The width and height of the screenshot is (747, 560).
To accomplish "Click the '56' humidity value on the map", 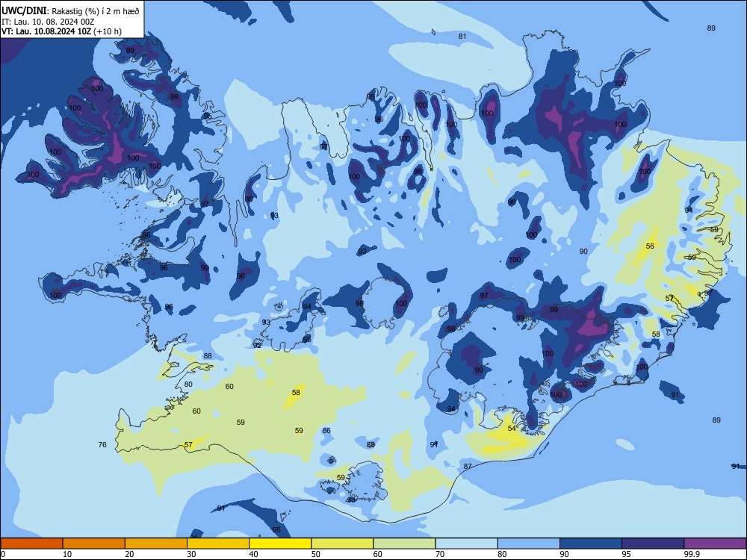I will [x=650, y=246].
